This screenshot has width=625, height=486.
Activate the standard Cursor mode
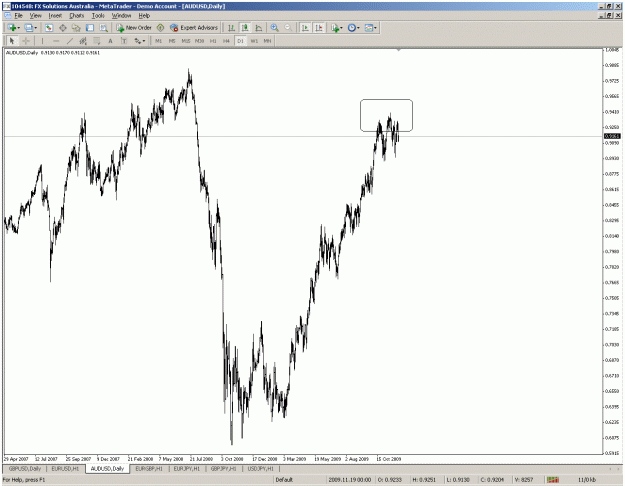coord(12,41)
